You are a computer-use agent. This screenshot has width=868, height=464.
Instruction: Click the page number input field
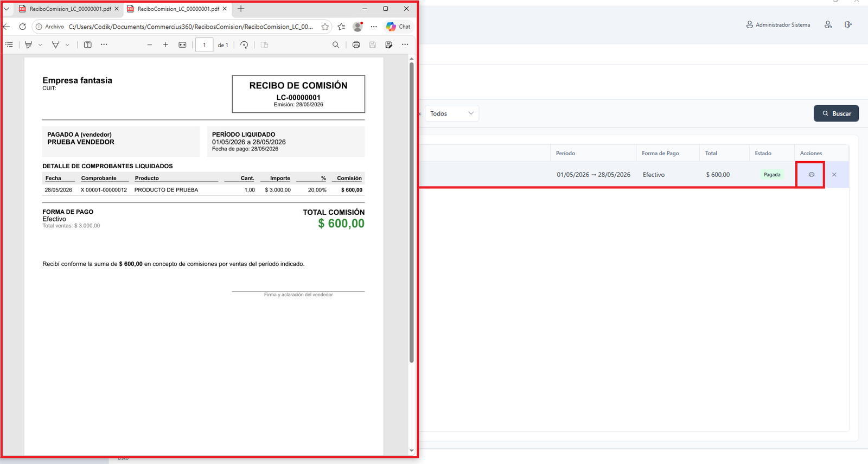coord(204,45)
